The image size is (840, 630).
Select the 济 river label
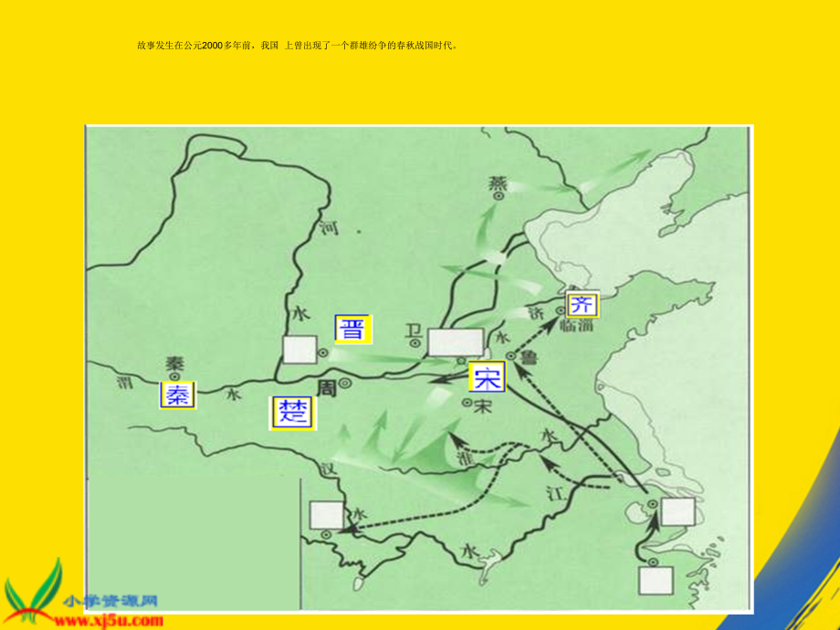[536, 313]
